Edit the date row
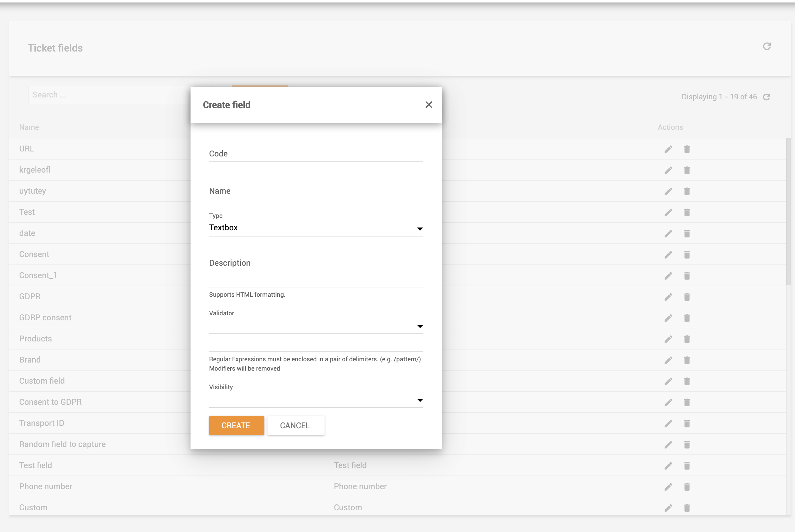 [x=668, y=233]
